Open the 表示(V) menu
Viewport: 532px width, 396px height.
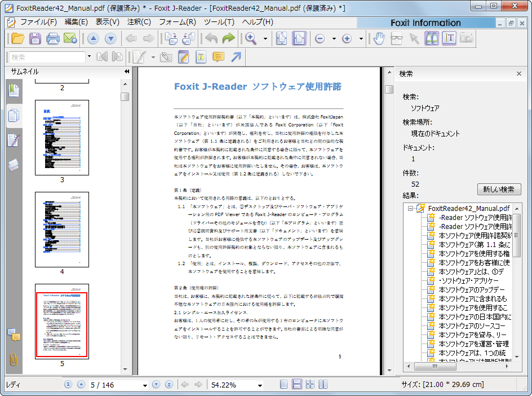coord(107,22)
